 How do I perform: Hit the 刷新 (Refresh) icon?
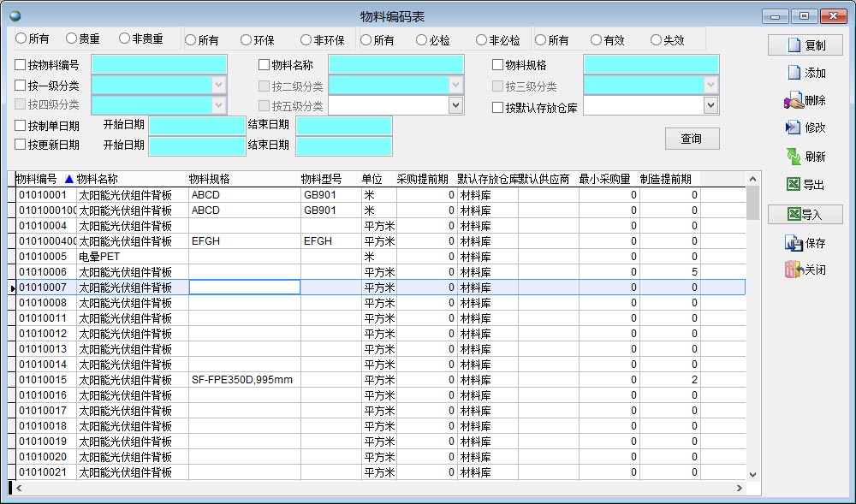794,157
